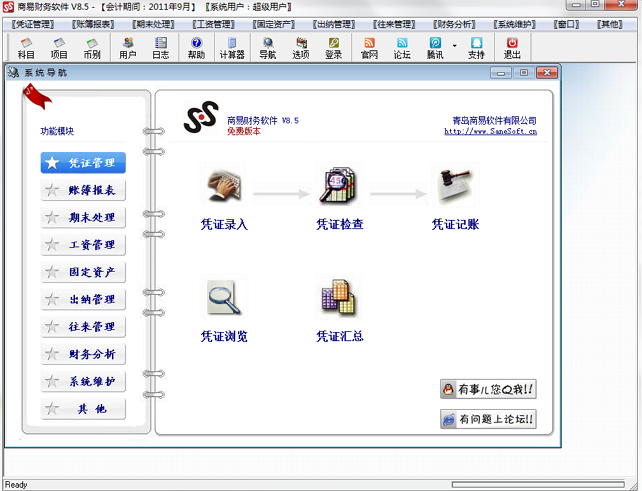This screenshot has height=491, width=642.
Task: Click the SS SaneSoft logo
Action: [x=201, y=118]
